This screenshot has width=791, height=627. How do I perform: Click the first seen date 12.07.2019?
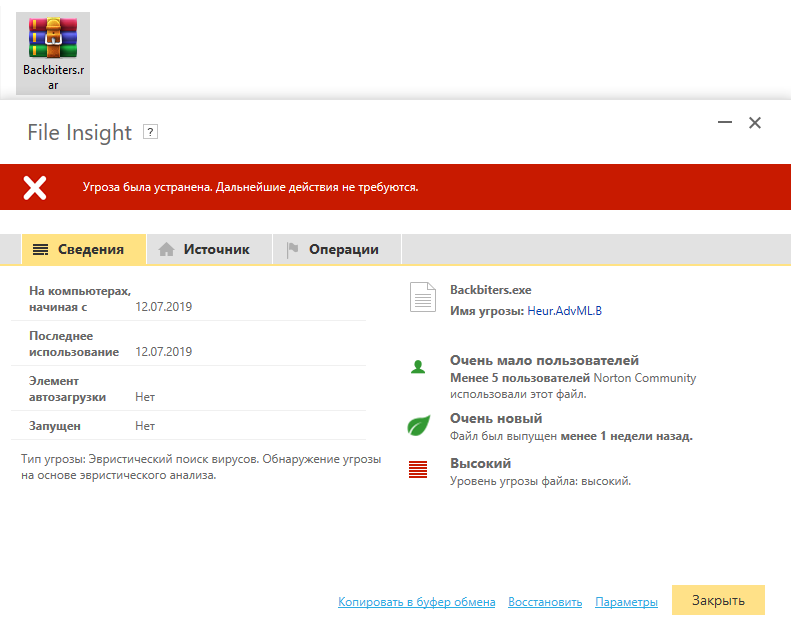[163, 307]
